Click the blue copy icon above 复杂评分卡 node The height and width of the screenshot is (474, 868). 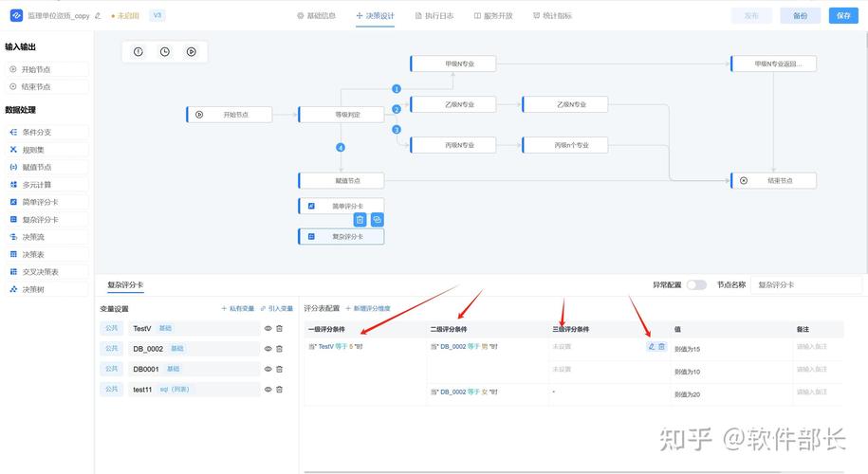coord(377,220)
